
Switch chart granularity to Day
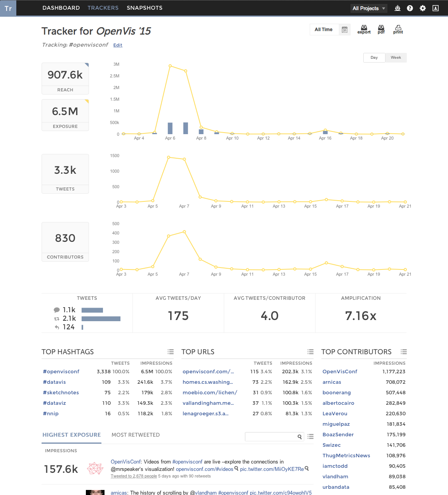click(x=374, y=58)
